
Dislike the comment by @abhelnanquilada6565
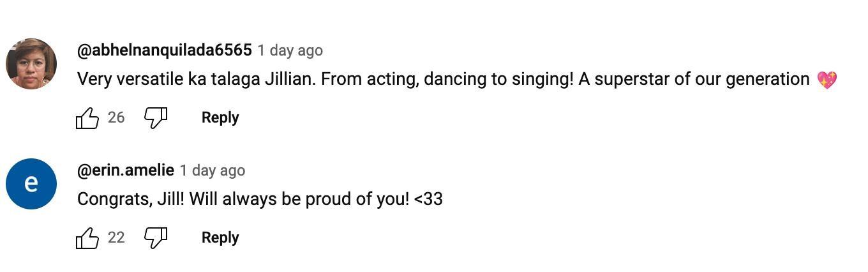(x=155, y=118)
